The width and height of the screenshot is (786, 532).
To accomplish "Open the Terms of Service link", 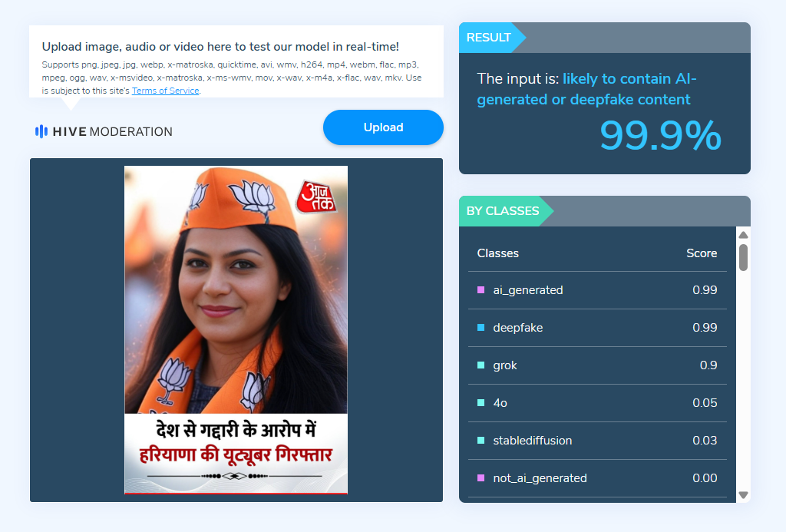I will (x=166, y=91).
